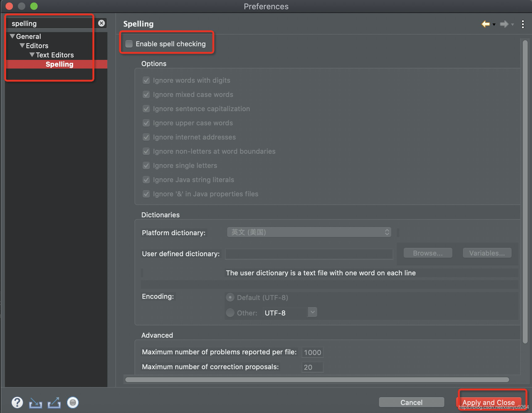Click the maximum correction proposals field

[x=312, y=367]
